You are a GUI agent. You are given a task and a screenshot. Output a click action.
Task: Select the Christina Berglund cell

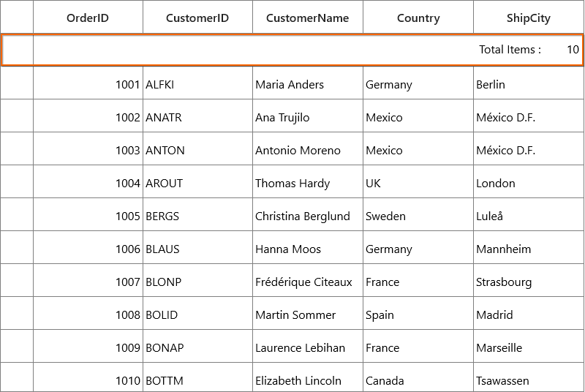click(x=308, y=214)
